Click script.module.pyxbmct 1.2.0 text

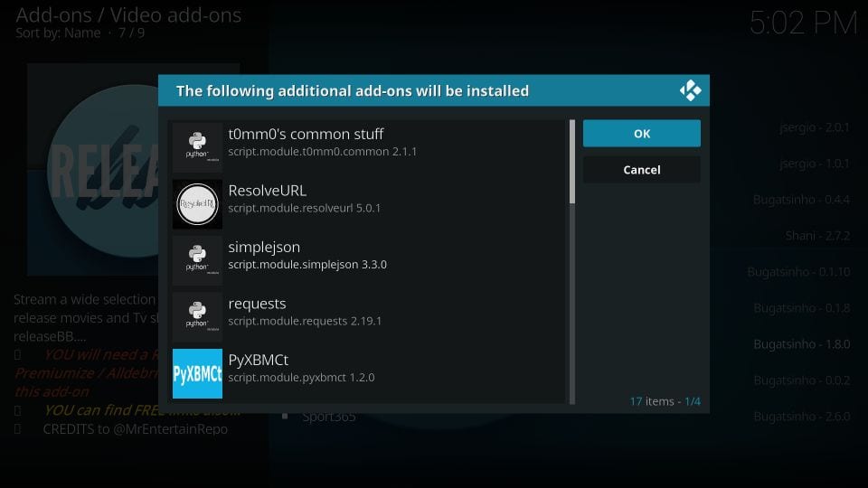[x=301, y=378]
